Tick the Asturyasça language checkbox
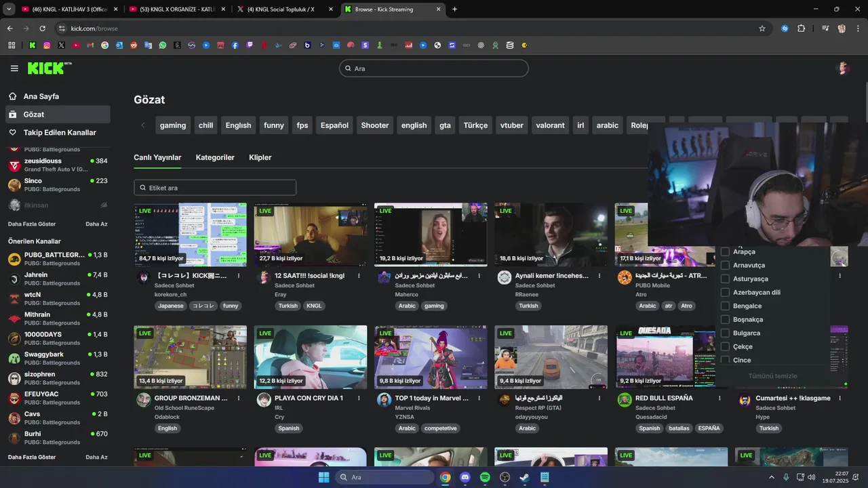This screenshot has height=488, width=868. point(725,279)
